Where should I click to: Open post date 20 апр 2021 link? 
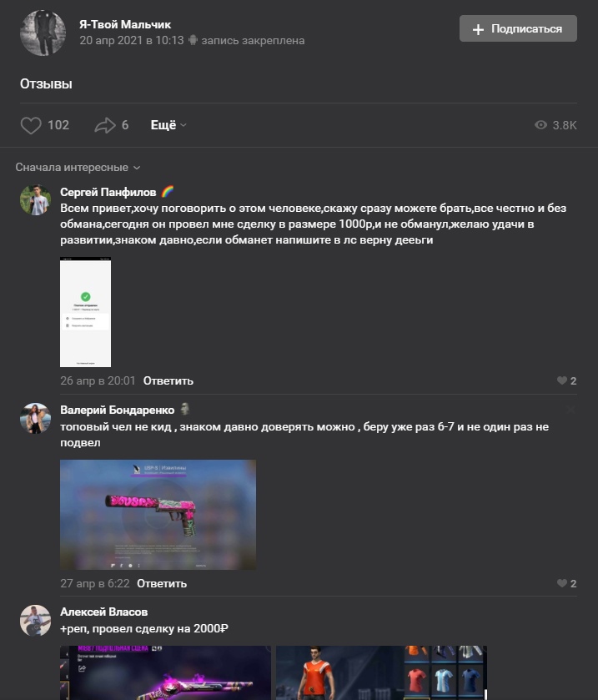pyautogui.click(x=132, y=41)
